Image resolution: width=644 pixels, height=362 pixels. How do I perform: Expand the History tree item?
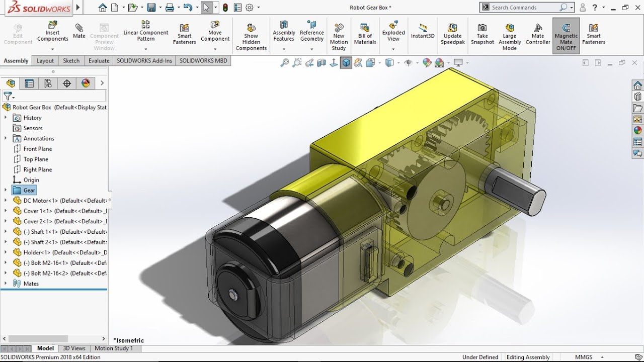[x=6, y=118]
